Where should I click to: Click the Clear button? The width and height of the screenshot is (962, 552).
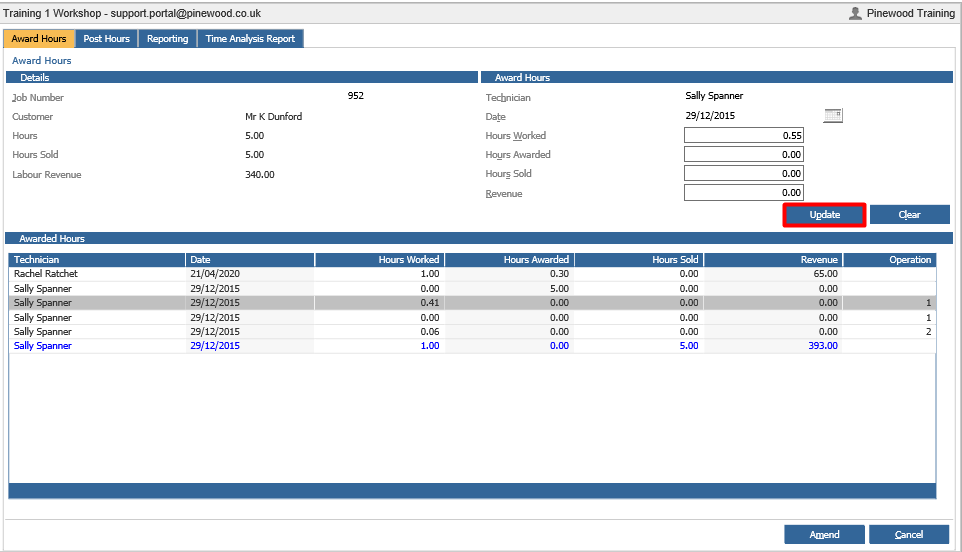coord(910,215)
